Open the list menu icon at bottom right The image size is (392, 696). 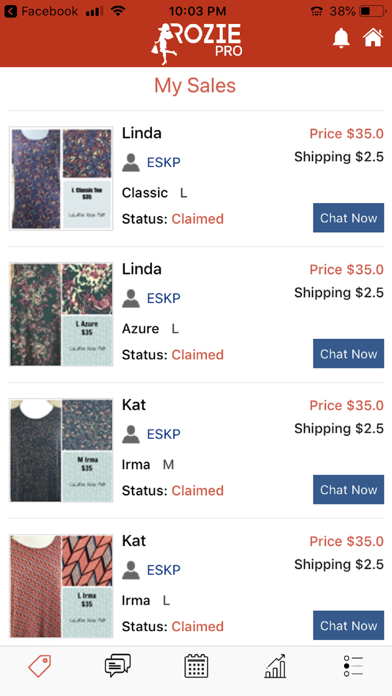353,666
